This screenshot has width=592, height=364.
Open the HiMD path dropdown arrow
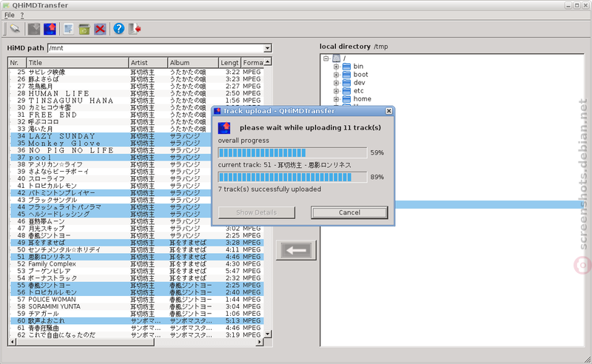pos(267,48)
